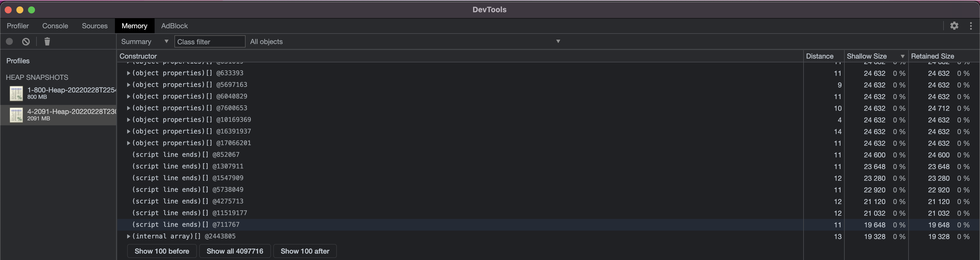The image size is (980, 260).
Task: Expand the (object properties)[] @17066201 row
Action: tap(129, 143)
